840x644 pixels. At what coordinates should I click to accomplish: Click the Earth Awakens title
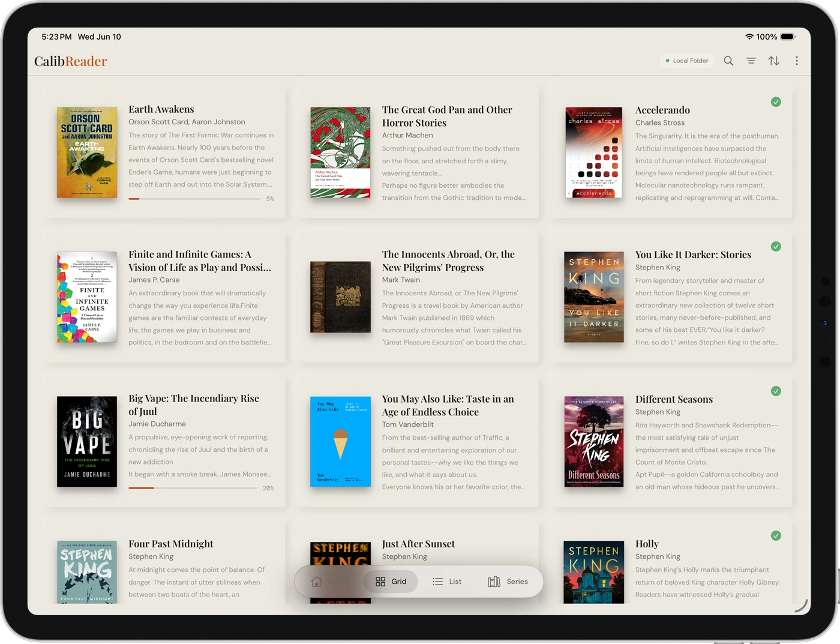pos(161,109)
